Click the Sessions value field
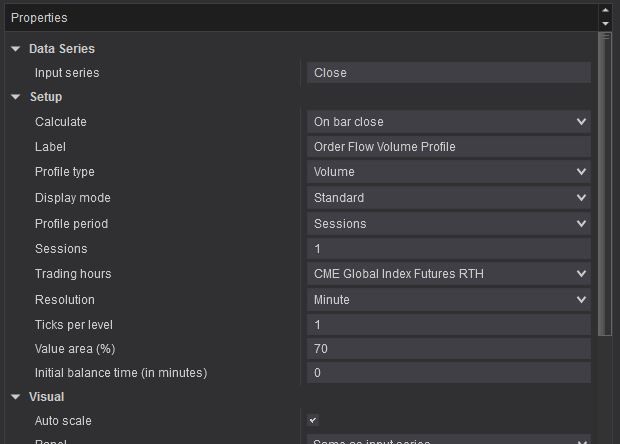The width and height of the screenshot is (620, 444). [448, 249]
